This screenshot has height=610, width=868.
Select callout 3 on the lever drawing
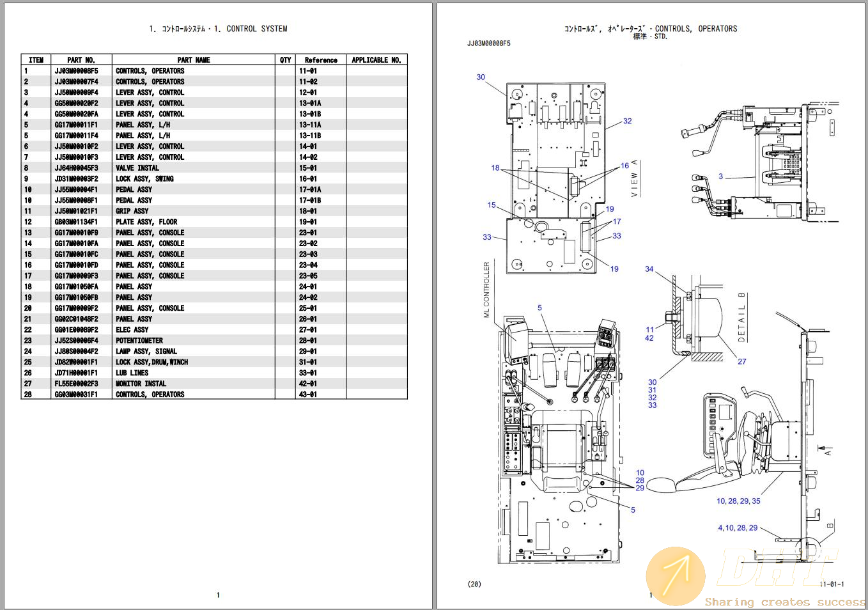(x=721, y=176)
